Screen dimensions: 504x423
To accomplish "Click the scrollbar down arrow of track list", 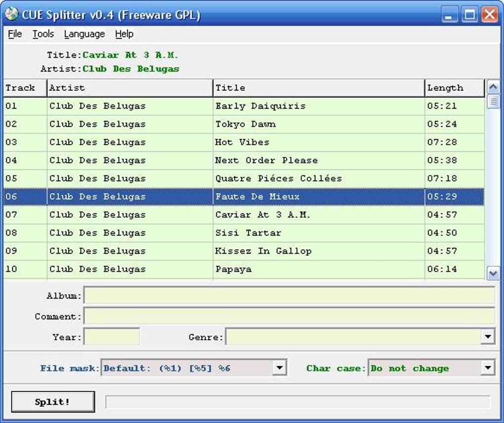I will [493, 273].
